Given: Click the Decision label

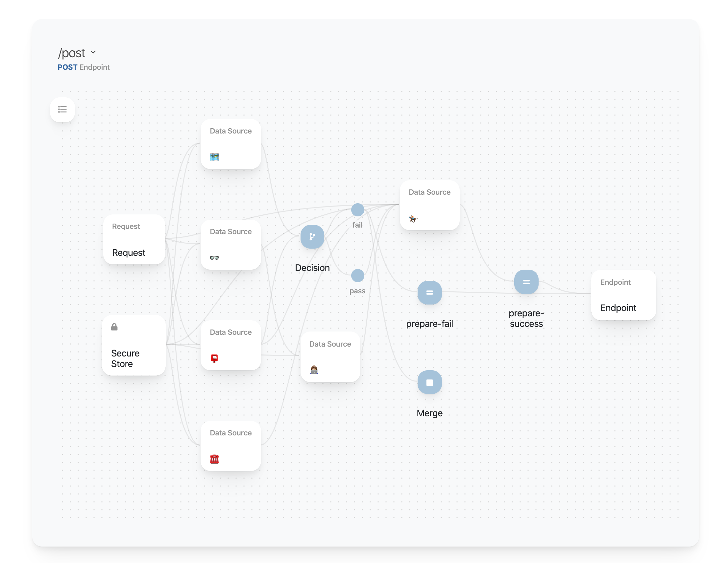Looking at the screenshot, I should 312,268.
